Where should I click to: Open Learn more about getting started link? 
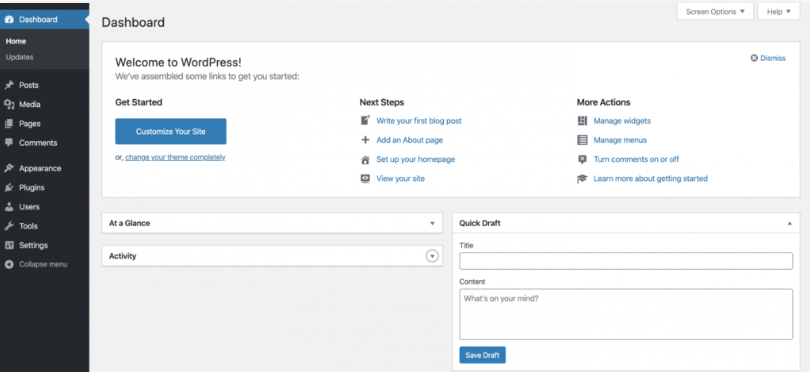click(650, 179)
